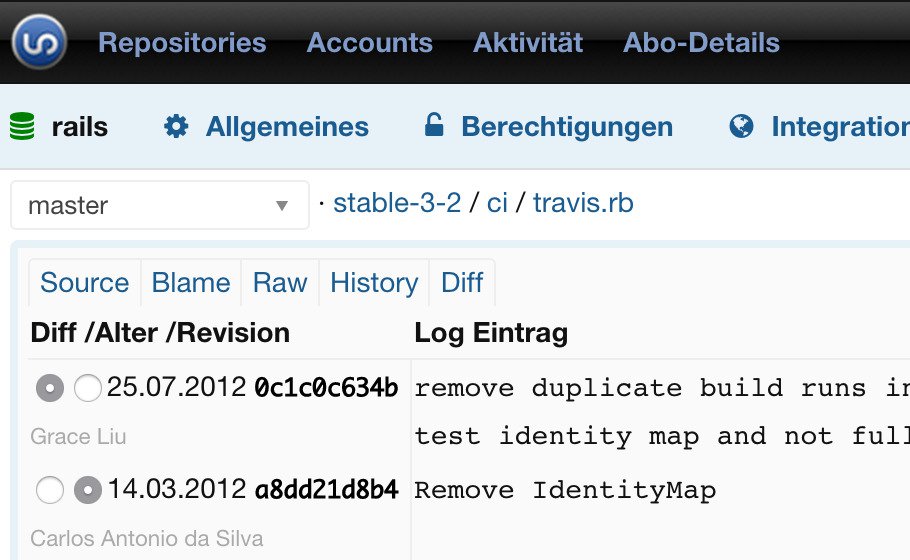Click the padlock icon for Berechtigungen
The image size is (910, 560).
pos(433,126)
